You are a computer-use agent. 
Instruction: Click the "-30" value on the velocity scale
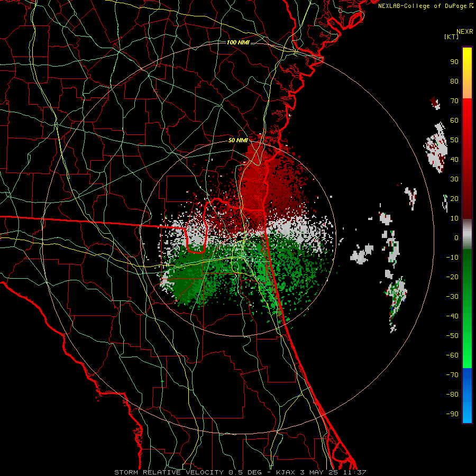[x=452, y=297]
